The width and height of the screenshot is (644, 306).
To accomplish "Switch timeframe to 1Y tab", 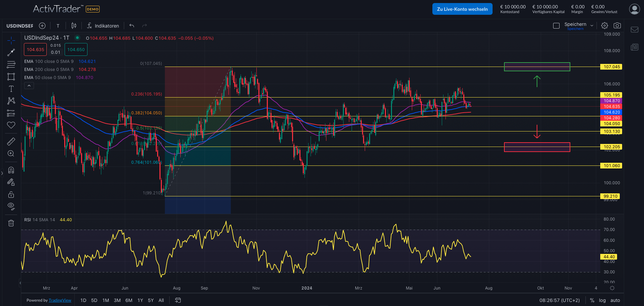I will click(140, 300).
